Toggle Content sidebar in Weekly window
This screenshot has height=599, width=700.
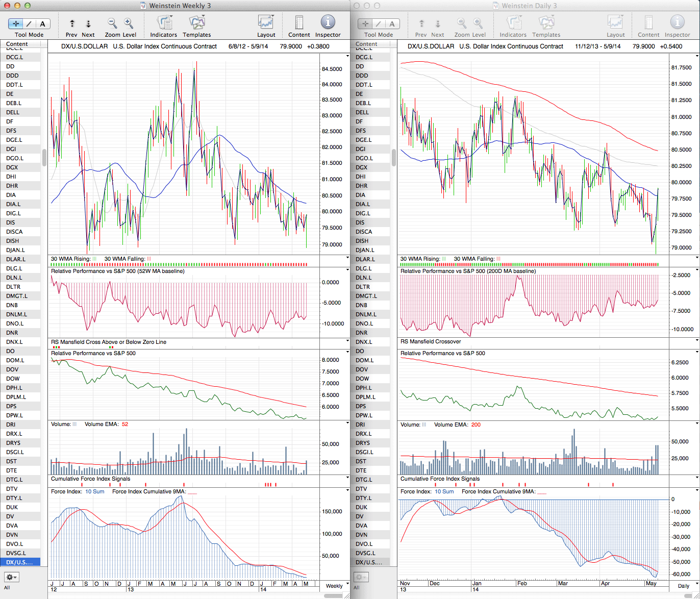click(x=299, y=23)
